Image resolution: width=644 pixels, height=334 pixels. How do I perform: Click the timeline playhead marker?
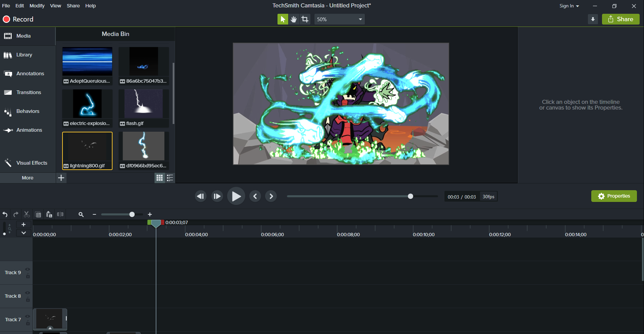(156, 224)
